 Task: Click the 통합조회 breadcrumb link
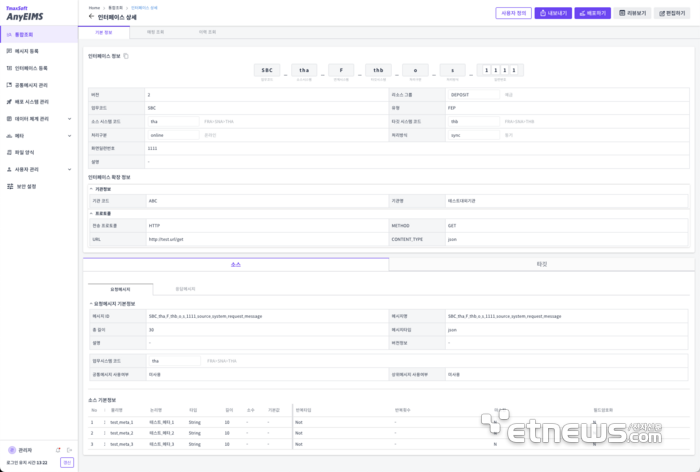click(x=115, y=8)
